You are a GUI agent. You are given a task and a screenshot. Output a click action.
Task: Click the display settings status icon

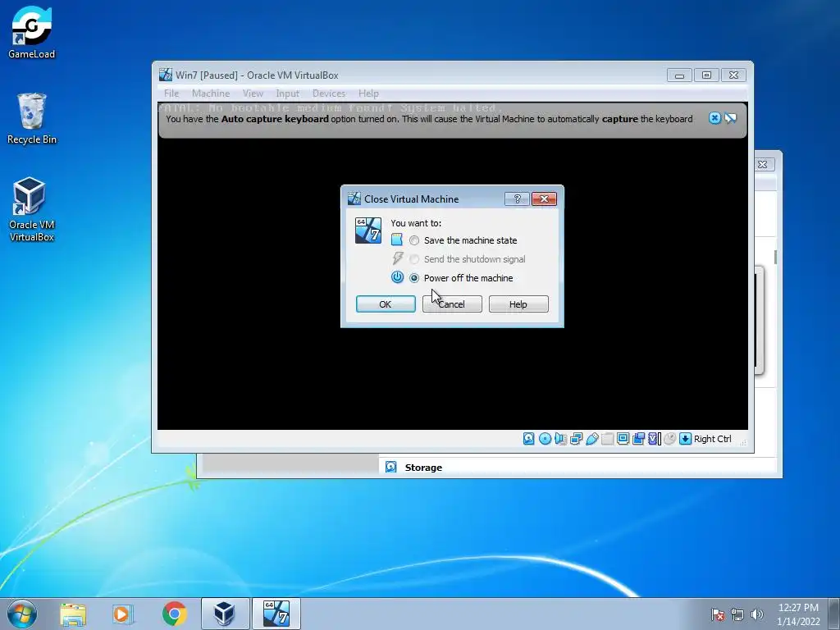pos(623,439)
